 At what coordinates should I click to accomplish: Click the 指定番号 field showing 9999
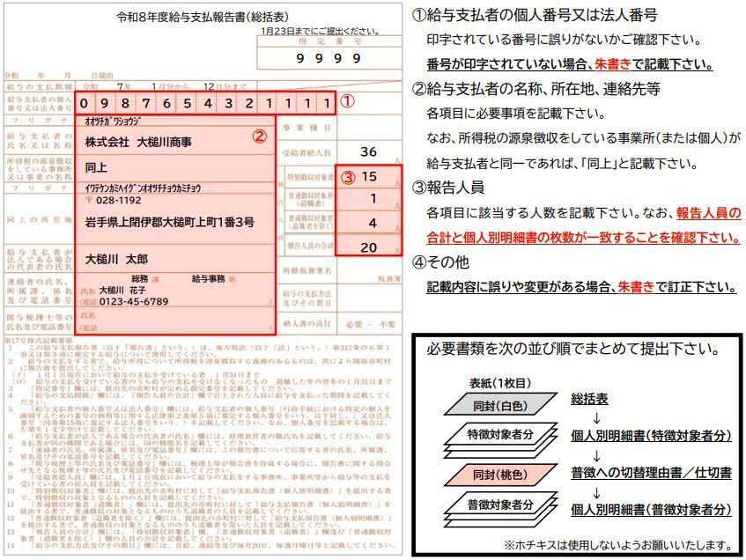click(329, 59)
